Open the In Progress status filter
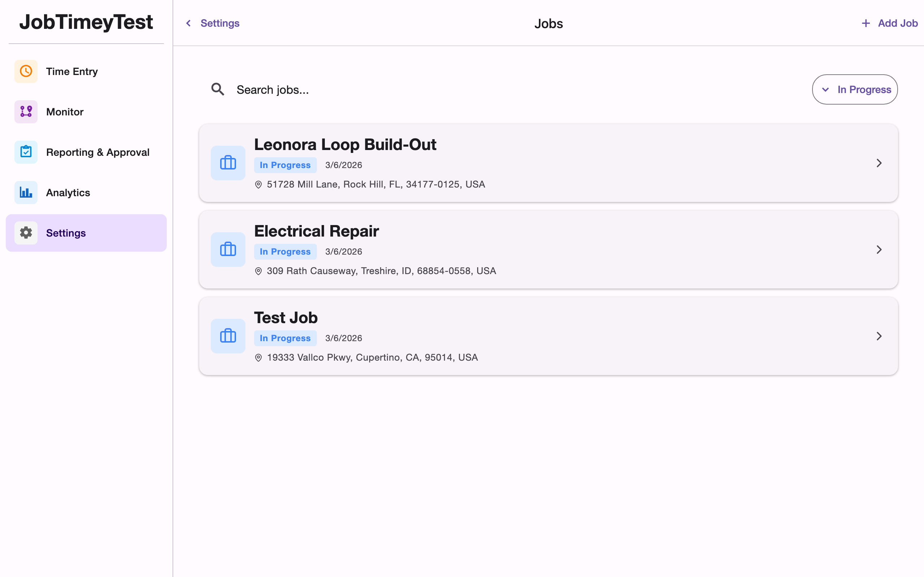This screenshot has height=577, width=924. 855,89
